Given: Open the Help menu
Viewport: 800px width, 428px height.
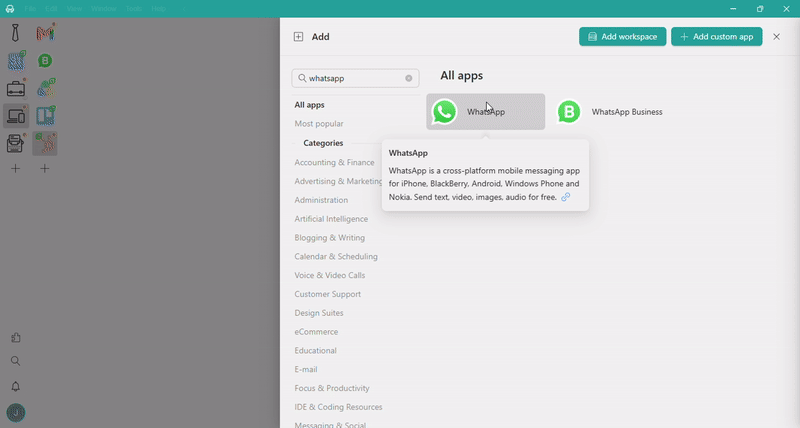Looking at the screenshot, I should (159, 9).
